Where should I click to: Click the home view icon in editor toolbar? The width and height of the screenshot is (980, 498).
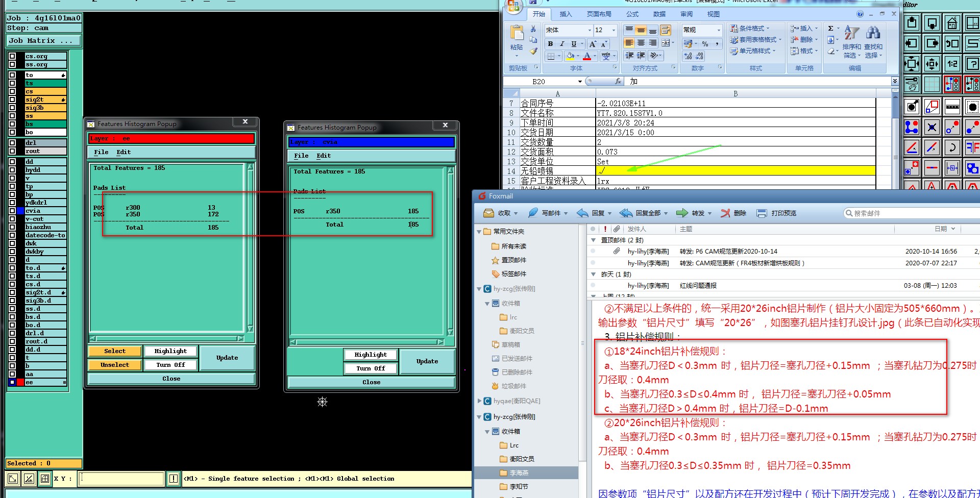click(x=952, y=23)
